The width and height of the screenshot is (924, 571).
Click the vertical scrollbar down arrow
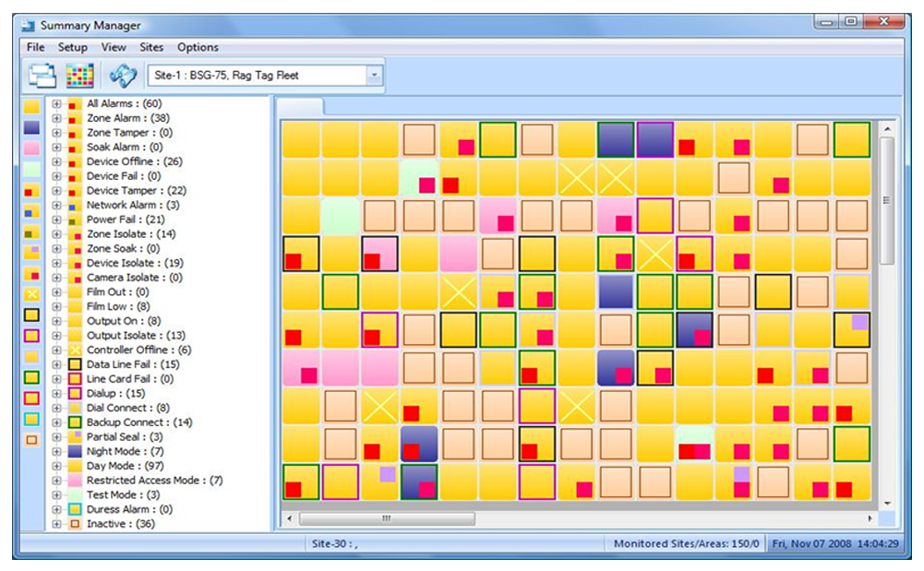pyautogui.click(x=887, y=504)
